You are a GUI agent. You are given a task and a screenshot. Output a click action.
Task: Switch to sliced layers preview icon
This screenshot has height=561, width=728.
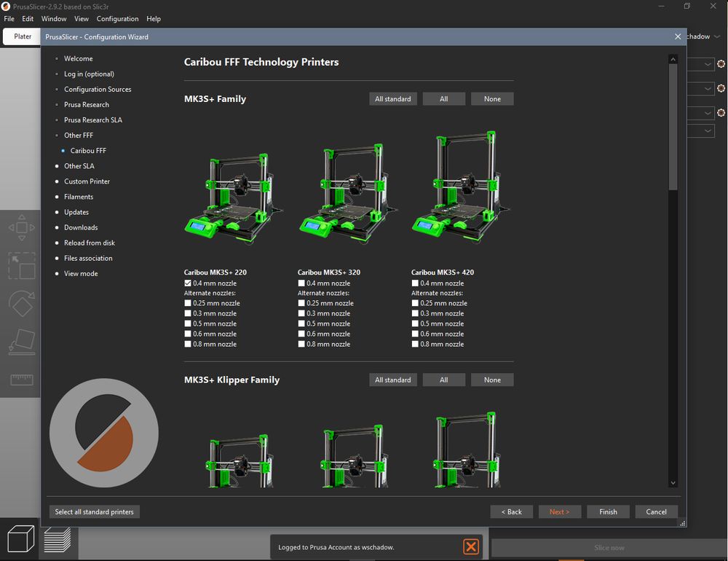[x=57, y=541]
